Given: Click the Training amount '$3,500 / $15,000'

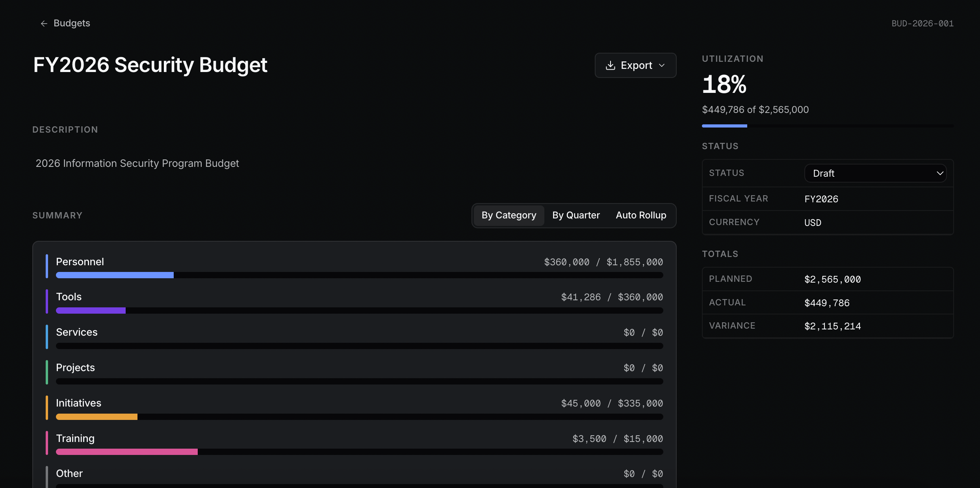Looking at the screenshot, I should [618, 439].
